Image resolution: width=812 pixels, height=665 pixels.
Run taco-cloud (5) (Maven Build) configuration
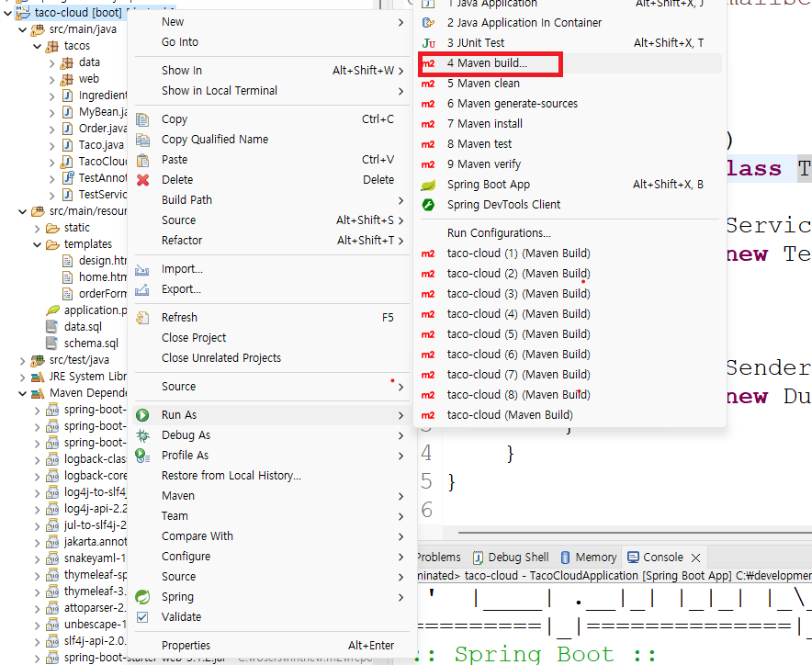tap(570, 334)
